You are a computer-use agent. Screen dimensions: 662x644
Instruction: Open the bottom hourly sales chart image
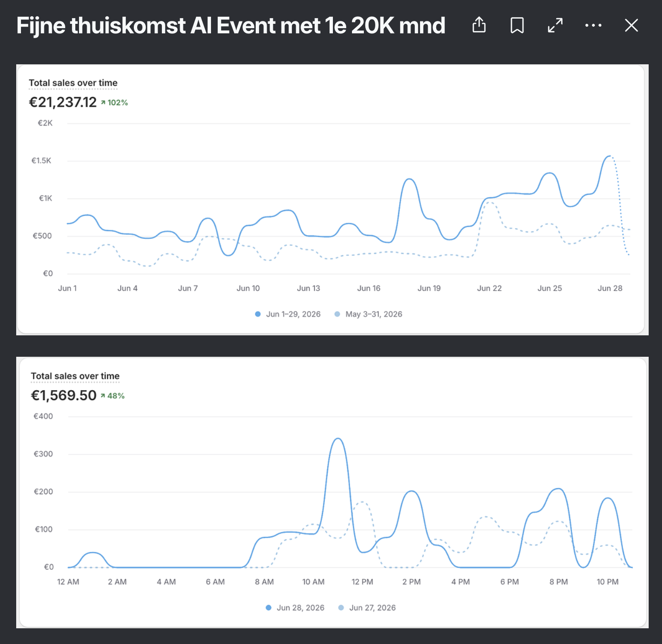(x=332, y=493)
